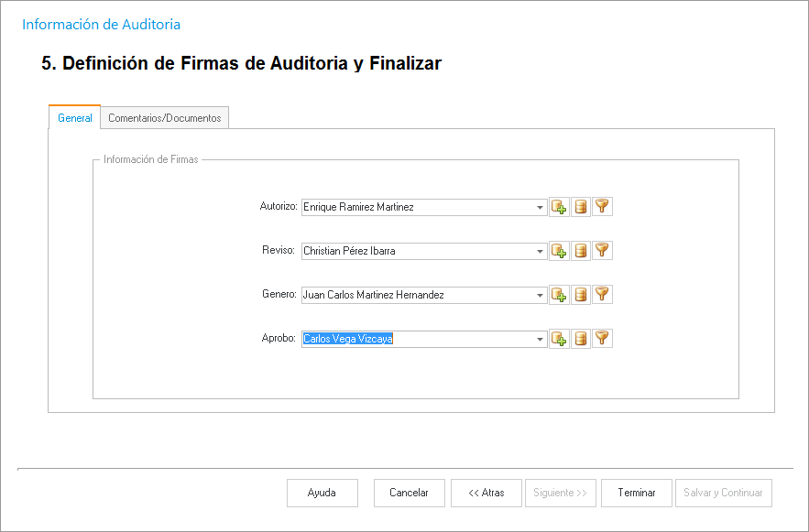Select the General tab
This screenshot has width=809, height=532.
(x=74, y=118)
